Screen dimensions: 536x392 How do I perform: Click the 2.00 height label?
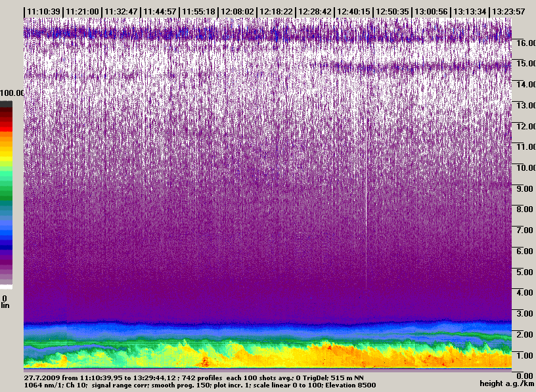[x=525, y=335]
